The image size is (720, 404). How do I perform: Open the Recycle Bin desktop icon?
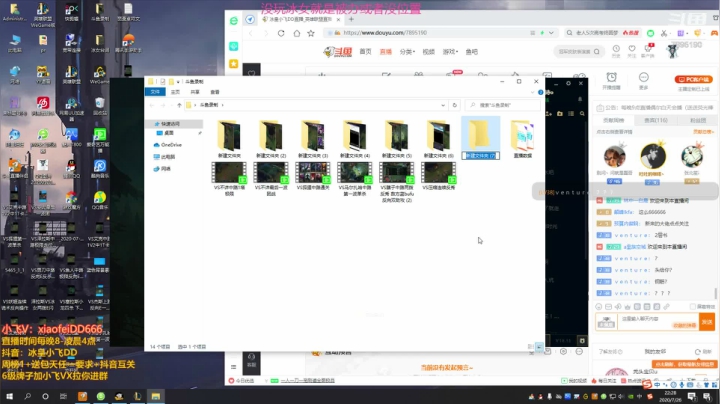click(100, 107)
